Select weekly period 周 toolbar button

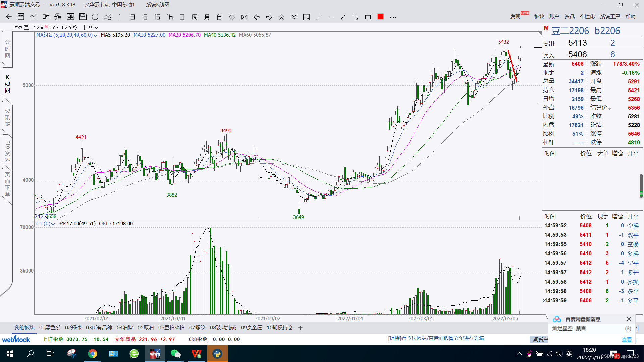point(195,17)
